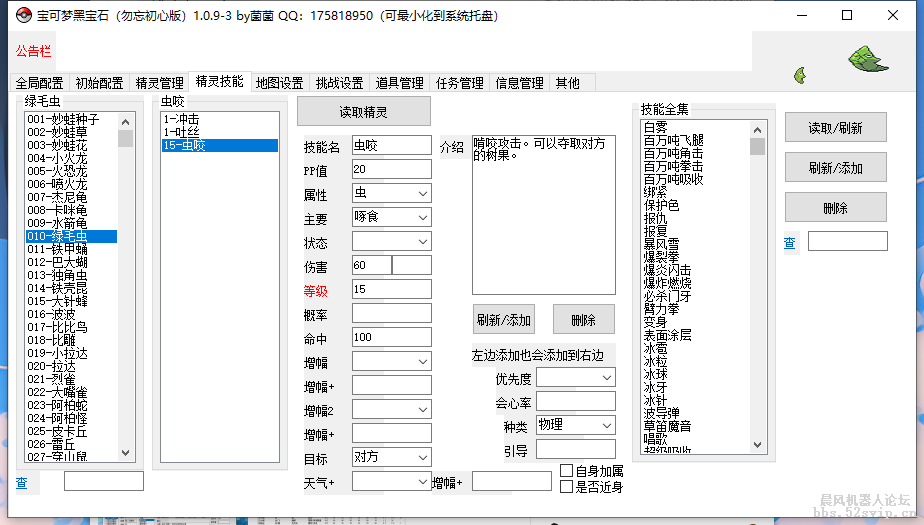Viewport: 924px width, 525px height.
Task: Select 15-虫咬 in the move list
Action: pos(220,145)
